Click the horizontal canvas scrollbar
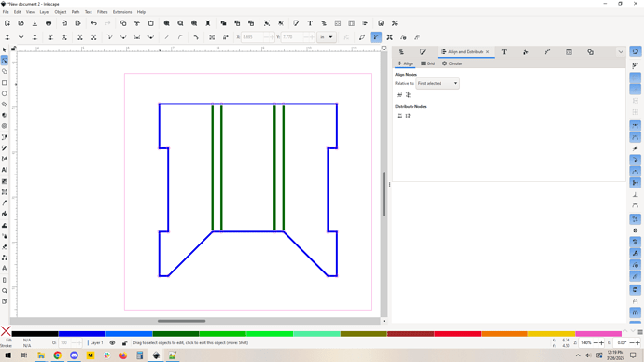Viewport: 644px width, 362px height. [x=182, y=321]
